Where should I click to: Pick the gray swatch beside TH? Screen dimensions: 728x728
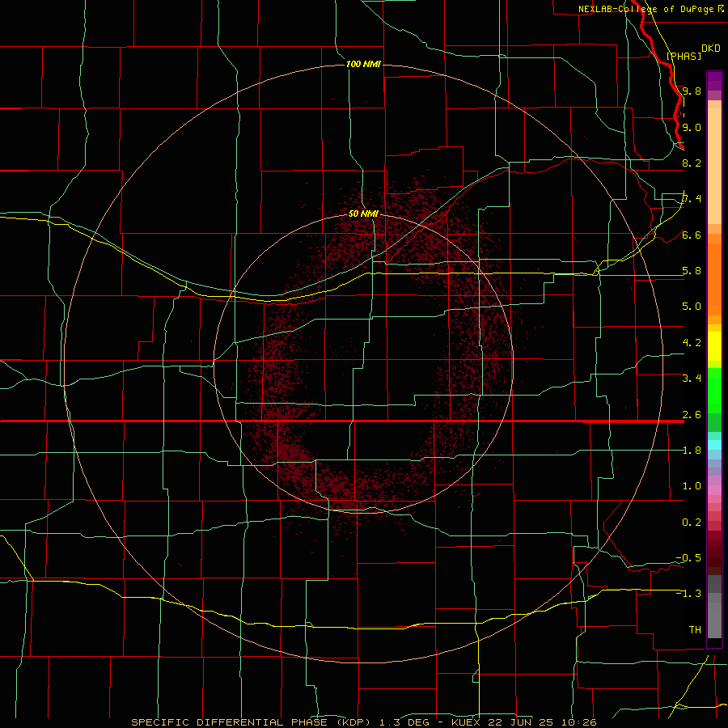pos(714,620)
